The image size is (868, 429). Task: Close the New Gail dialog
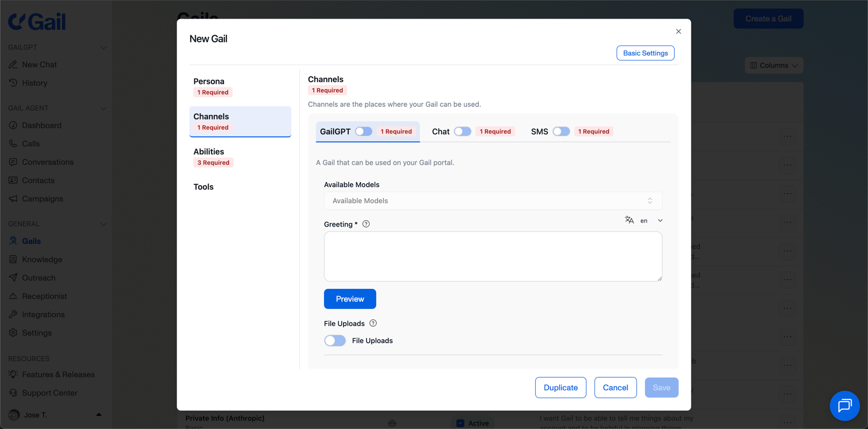tap(678, 32)
